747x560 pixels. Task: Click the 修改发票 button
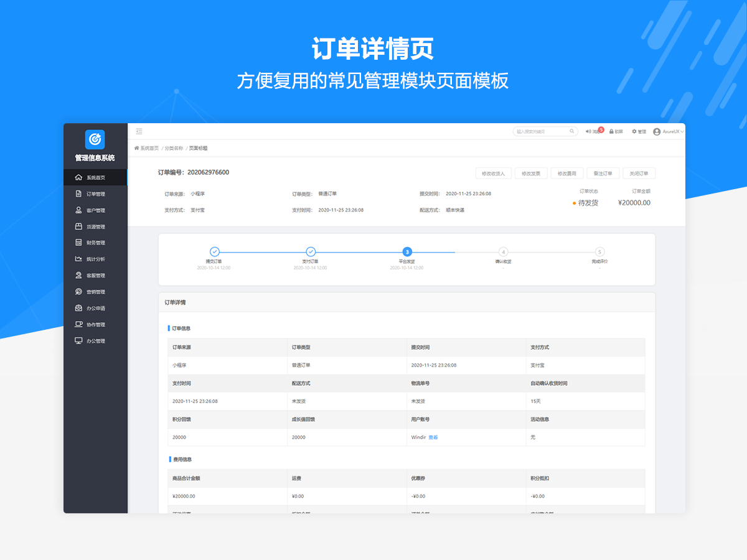pyautogui.click(x=531, y=174)
